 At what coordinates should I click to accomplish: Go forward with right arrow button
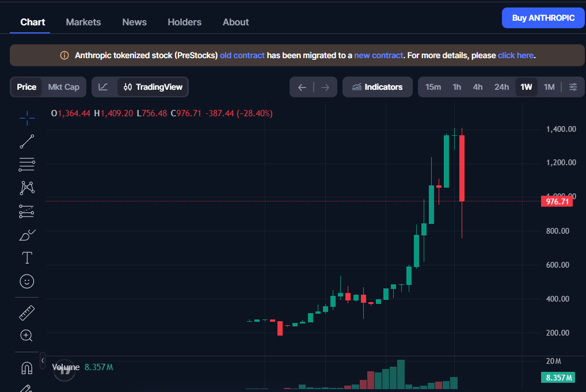click(325, 87)
